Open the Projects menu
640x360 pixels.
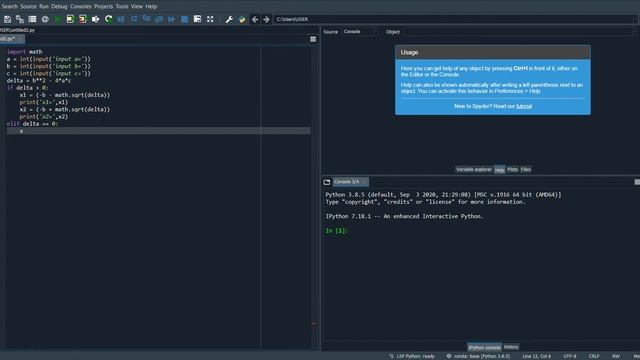click(x=104, y=7)
